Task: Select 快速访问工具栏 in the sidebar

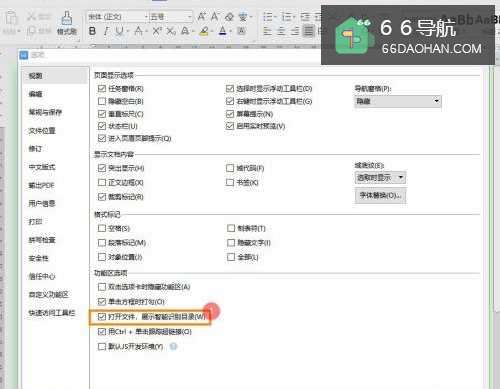Action: tap(52, 313)
